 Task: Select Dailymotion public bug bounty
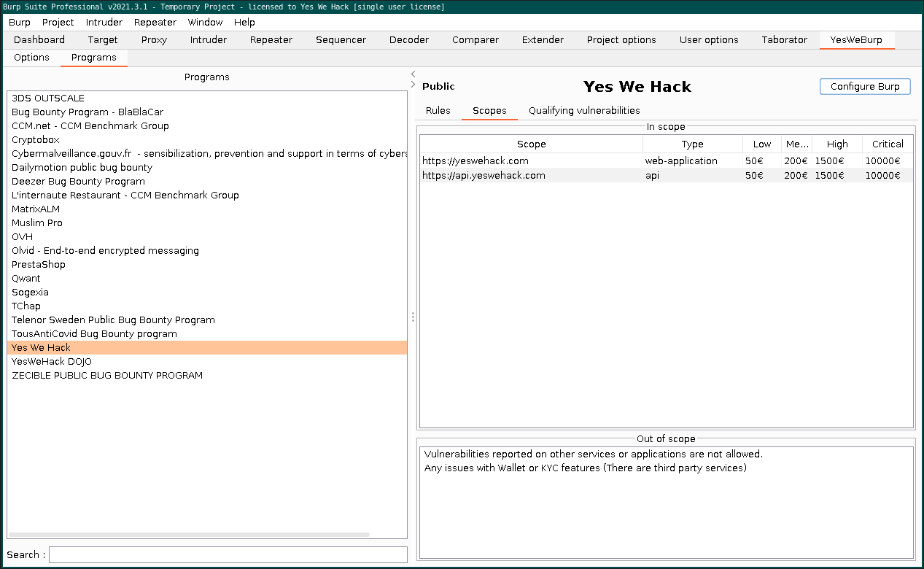click(207, 168)
